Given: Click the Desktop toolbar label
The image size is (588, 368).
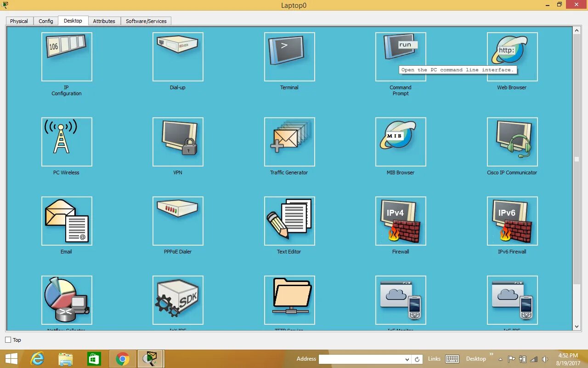Looking at the screenshot, I should (476, 359).
